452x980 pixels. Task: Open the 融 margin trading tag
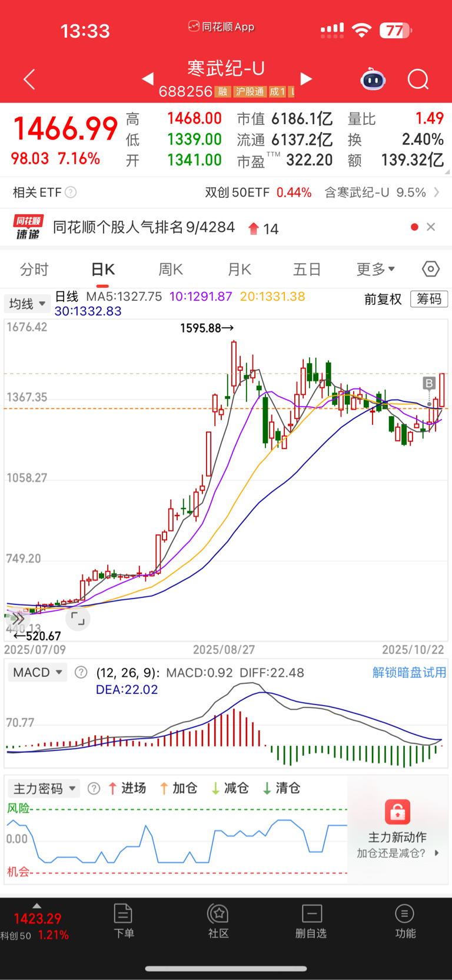222,92
